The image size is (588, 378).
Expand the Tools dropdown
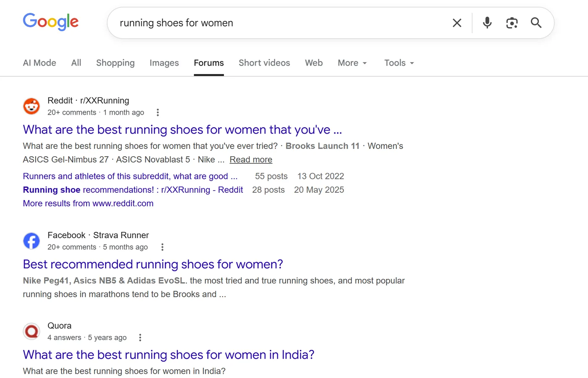(x=399, y=63)
